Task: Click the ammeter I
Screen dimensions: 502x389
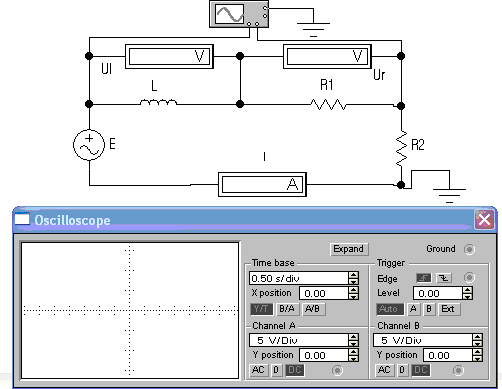Action: (x=262, y=184)
